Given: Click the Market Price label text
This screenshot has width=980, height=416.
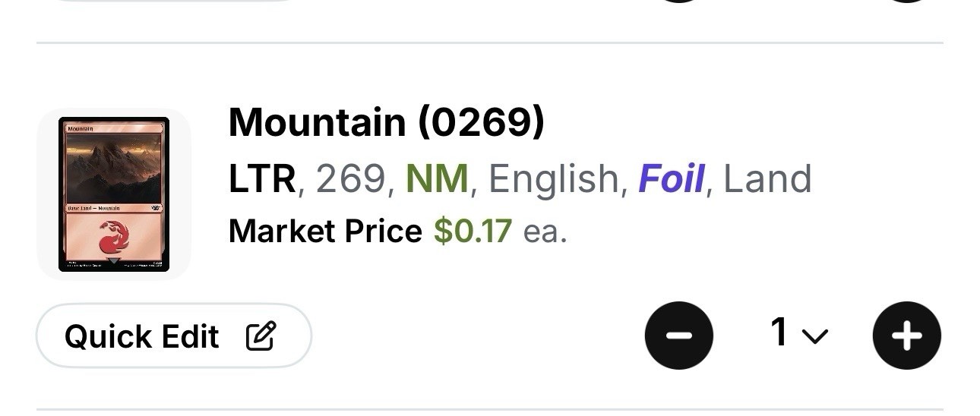Looking at the screenshot, I should [x=325, y=231].
